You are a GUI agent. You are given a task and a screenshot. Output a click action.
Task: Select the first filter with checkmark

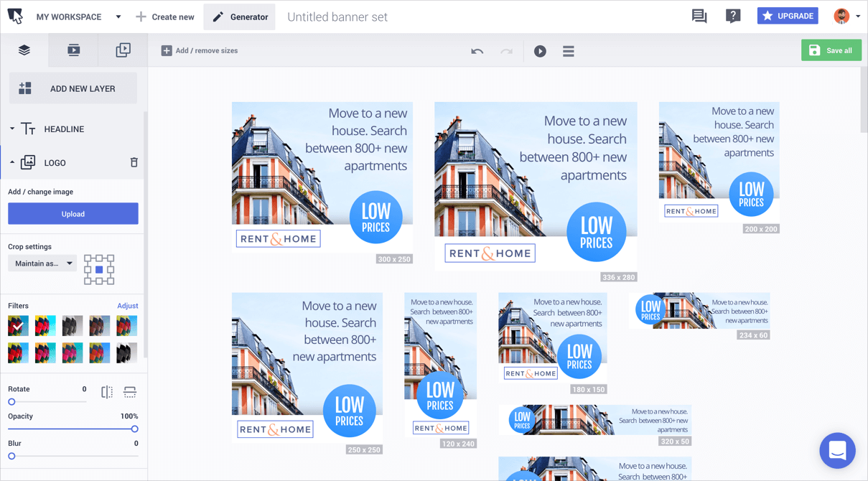18,326
